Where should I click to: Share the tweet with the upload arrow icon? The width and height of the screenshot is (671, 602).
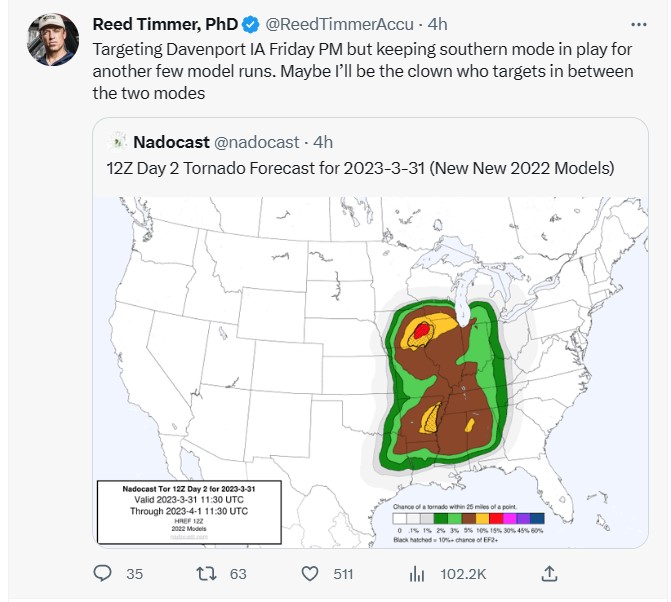(549, 574)
